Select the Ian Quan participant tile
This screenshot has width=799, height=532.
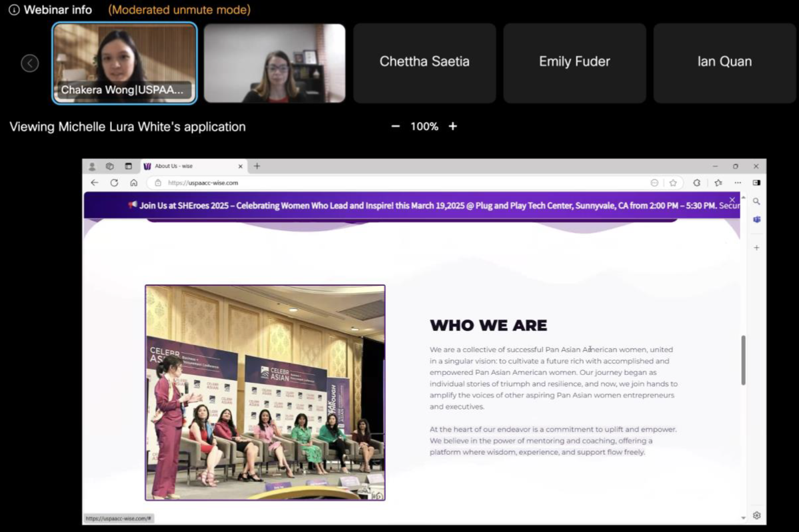[x=724, y=63]
